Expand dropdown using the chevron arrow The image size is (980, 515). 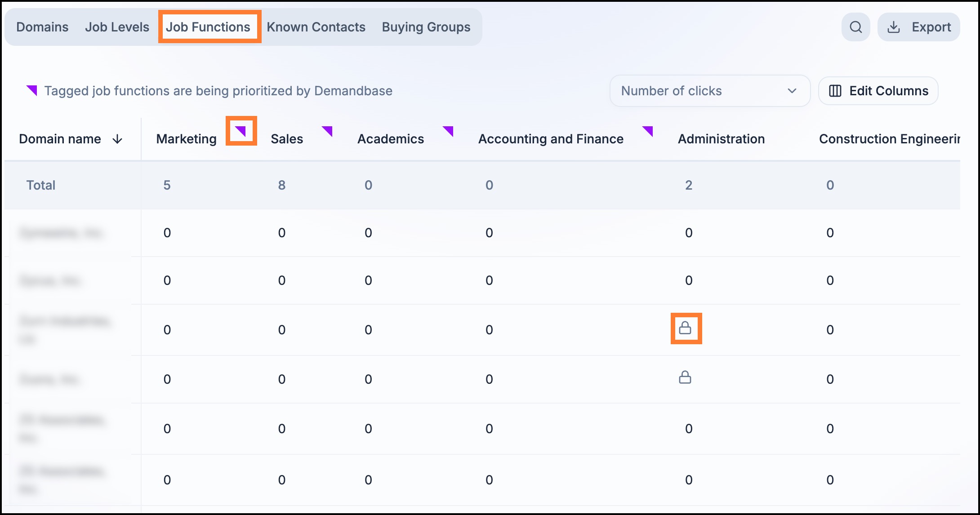(x=792, y=91)
